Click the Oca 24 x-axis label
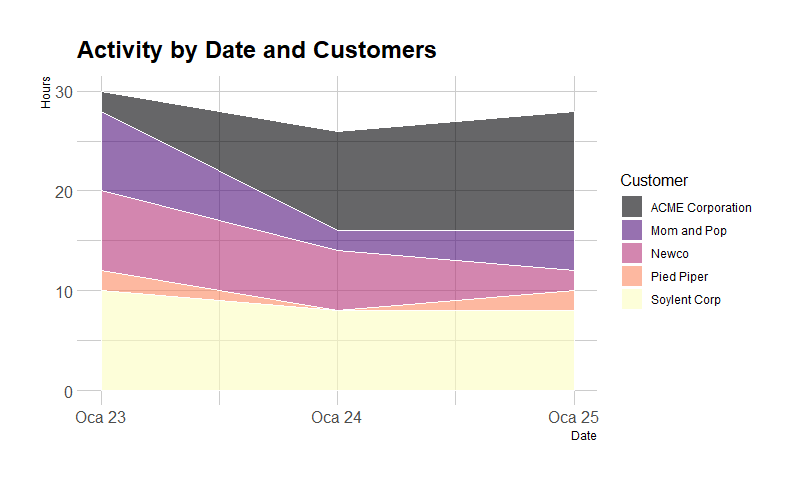The width and height of the screenshot is (800, 481). tap(337, 417)
